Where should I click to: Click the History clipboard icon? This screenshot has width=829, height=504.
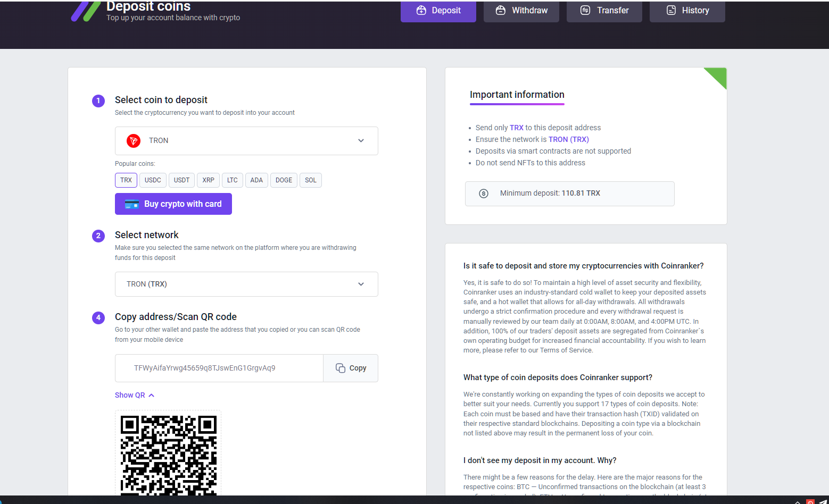pos(671,10)
